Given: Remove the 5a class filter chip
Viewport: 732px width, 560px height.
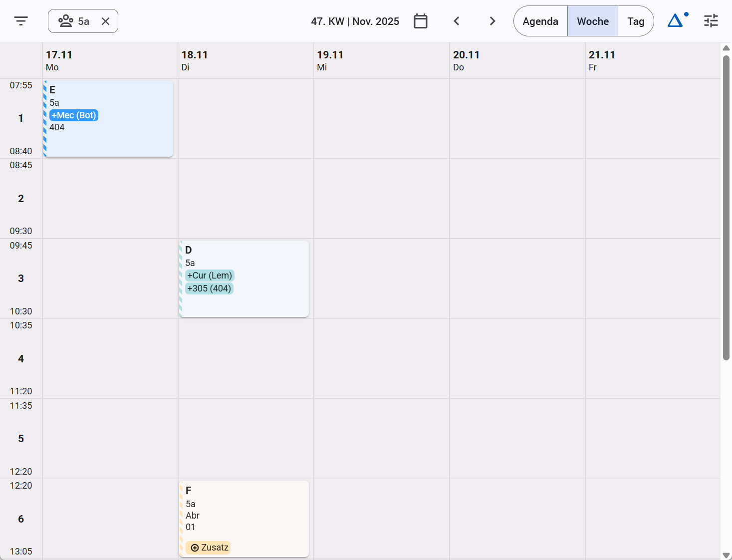Looking at the screenshot, I should pyautogui.click(x=105, y=21).
